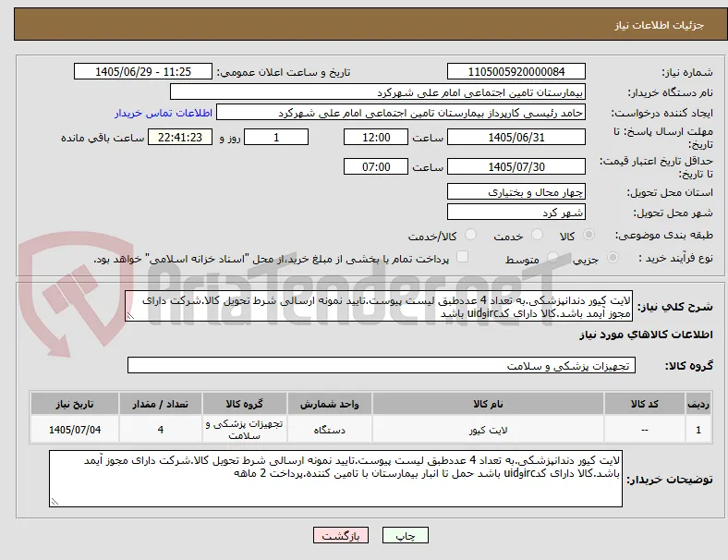
Task: Click the شهر محل تحویل field شهر کرد
Action: tap(516, 212)
